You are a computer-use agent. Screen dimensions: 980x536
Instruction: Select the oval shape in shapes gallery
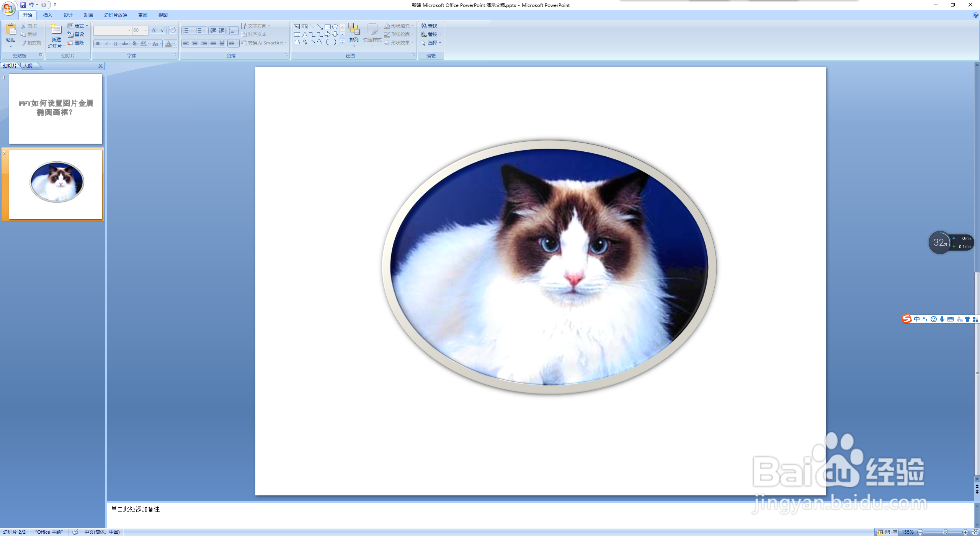click(335, 27)
